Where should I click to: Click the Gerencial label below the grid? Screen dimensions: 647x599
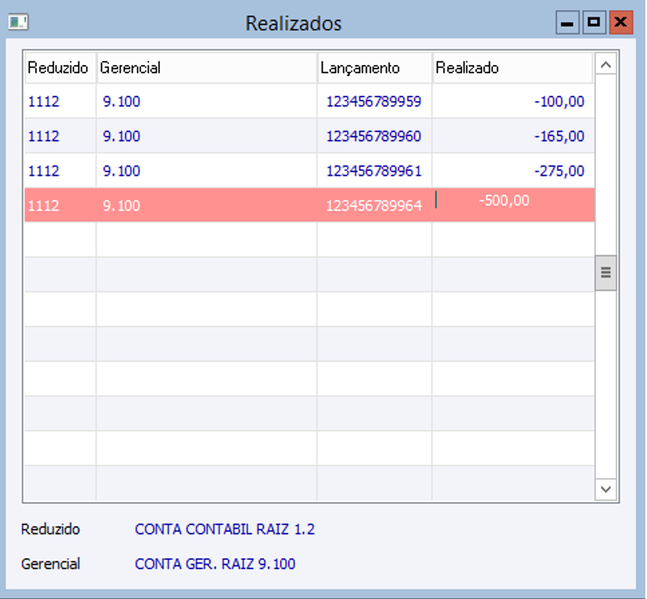coord(50,564)
